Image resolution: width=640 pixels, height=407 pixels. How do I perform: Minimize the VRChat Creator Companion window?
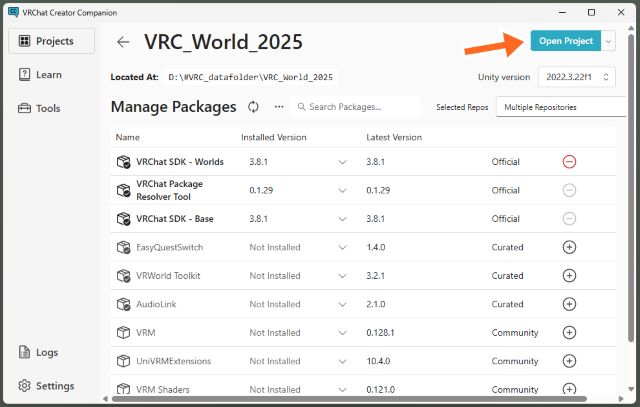pyautogui.click(x=562, y=13)
